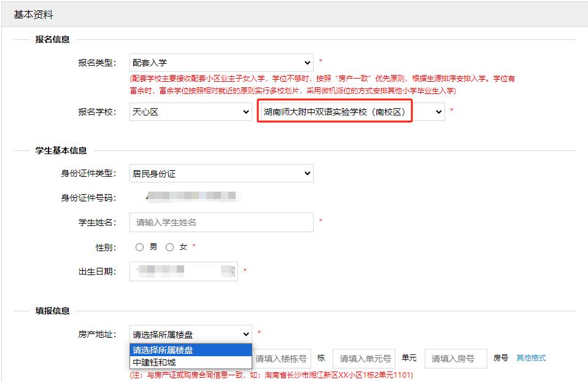Image resolution: width=588 pixels, height=382 pixels.
Task: Click the 女 radio label text
Action: [183, 247]
